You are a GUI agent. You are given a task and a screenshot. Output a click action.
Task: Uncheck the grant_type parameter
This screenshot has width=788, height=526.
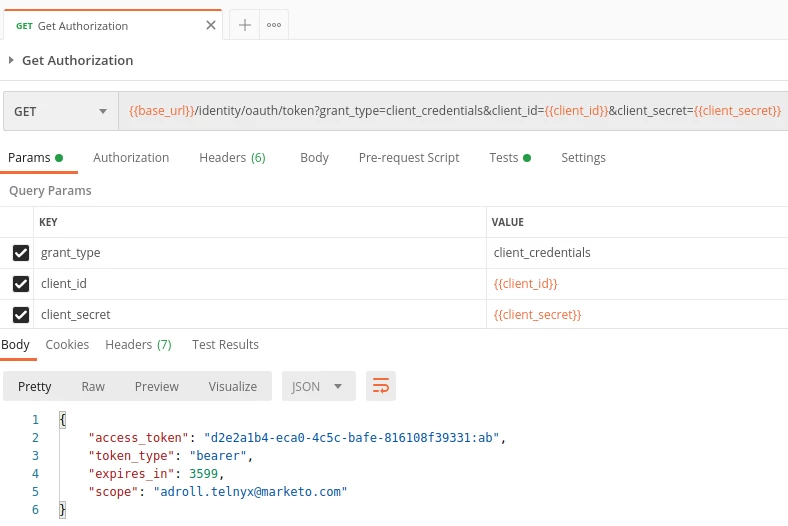click(x=21, y=253)
